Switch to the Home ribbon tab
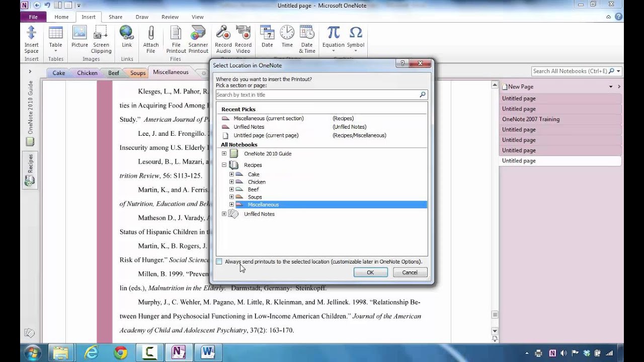The image size is (644, 362). [x=61, y=17]
